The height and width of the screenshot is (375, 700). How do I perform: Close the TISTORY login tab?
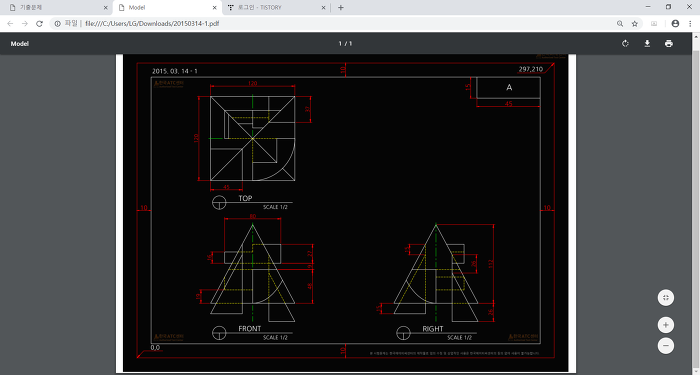pyautogui.click(x=324, y=8)
